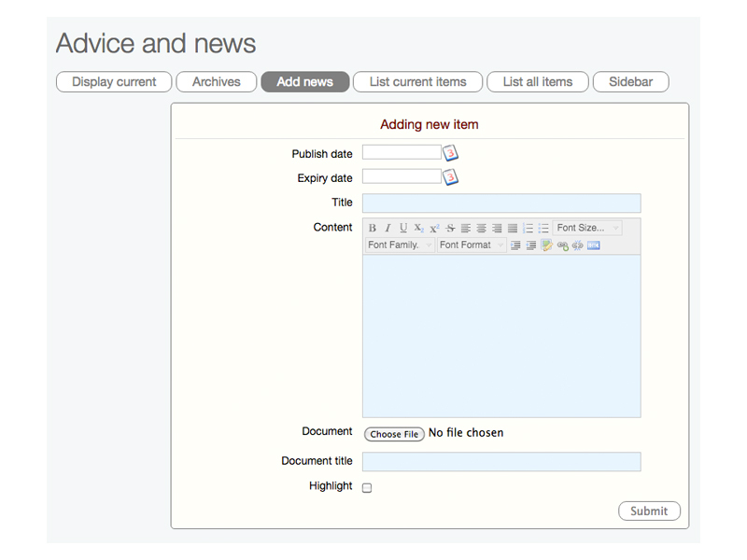Image resolution: width=747 pixels, height=560 pixels.
Task: Click the underline formatting icon
Action: (403, 228)
